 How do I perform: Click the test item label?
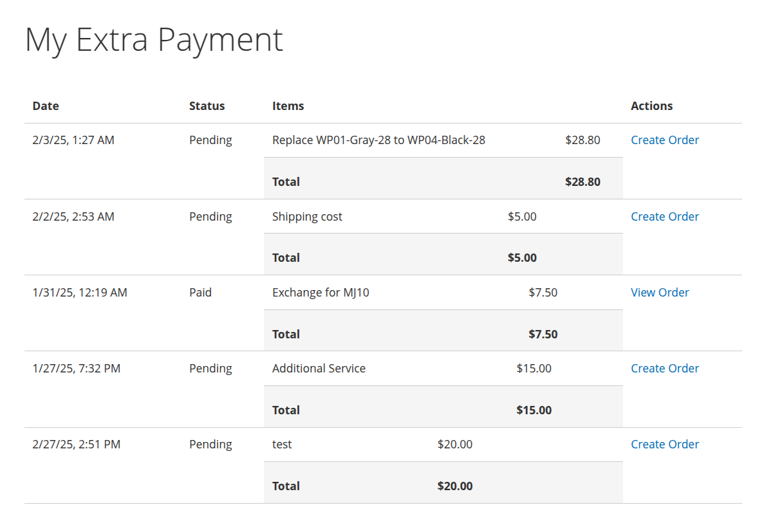click(x=282, y=444)
